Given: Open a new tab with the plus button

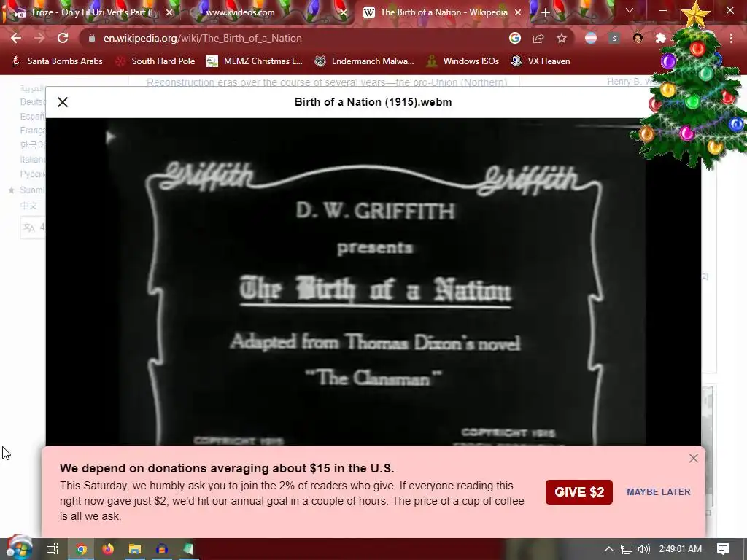Looking at the screenshot, I should coord(546,12).
